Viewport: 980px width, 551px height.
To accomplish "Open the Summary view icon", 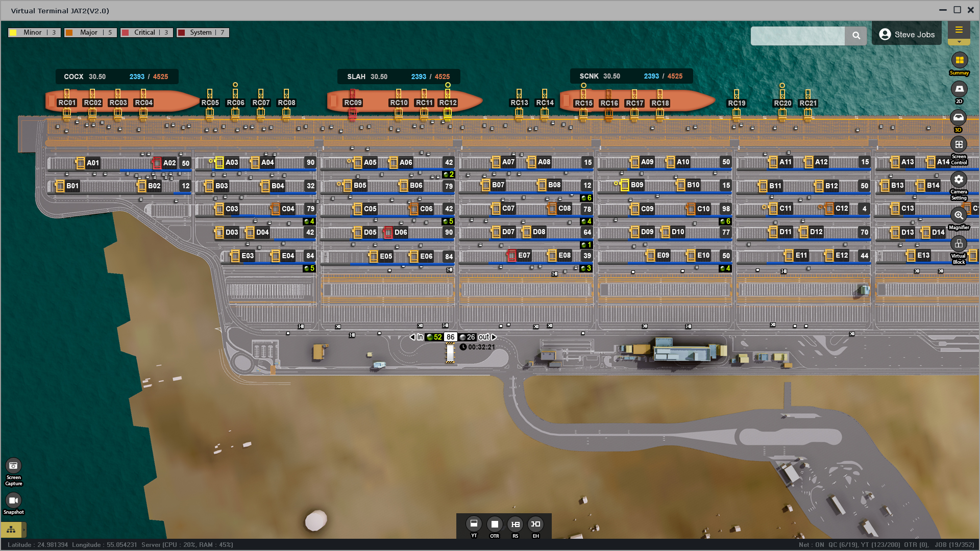I will click(x=959, y=61).
